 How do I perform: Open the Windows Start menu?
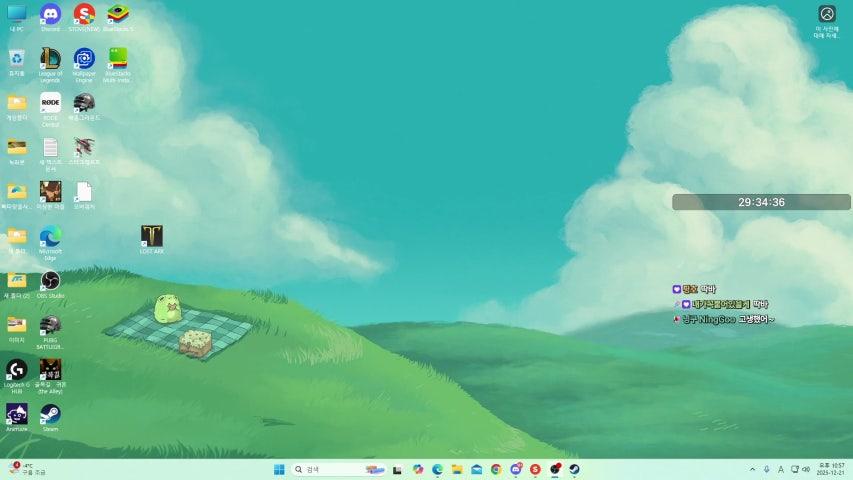[x=279, y=469]
